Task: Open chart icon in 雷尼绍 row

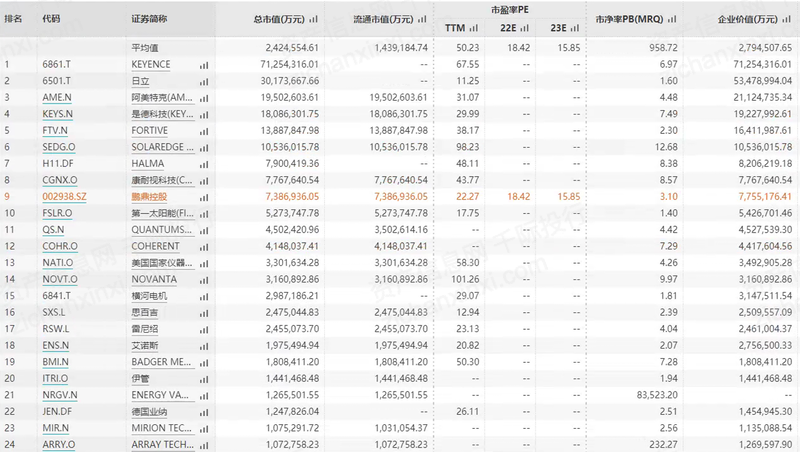Action: click(204, 330)
